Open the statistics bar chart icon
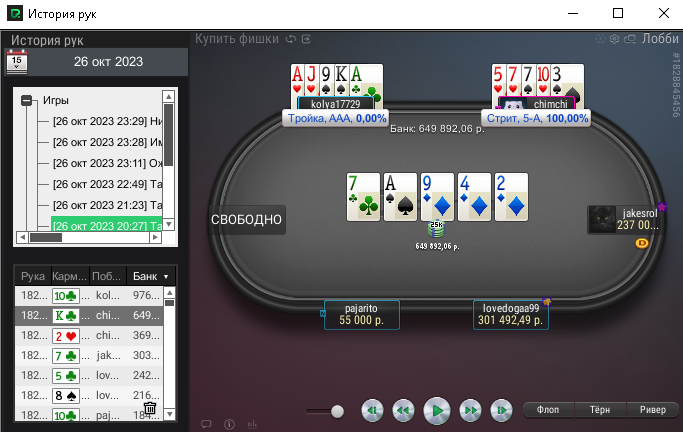This screenshot has height=432, width=683. (x=252, y=424)
